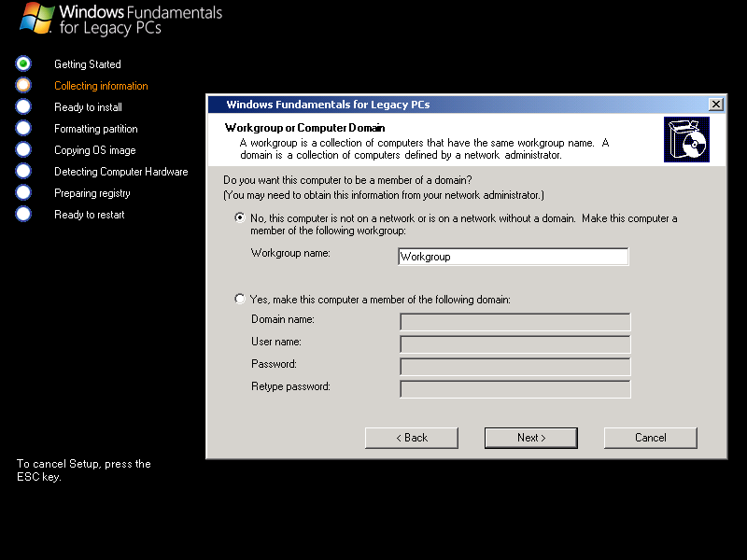Click the User name field

coord(514,344)
